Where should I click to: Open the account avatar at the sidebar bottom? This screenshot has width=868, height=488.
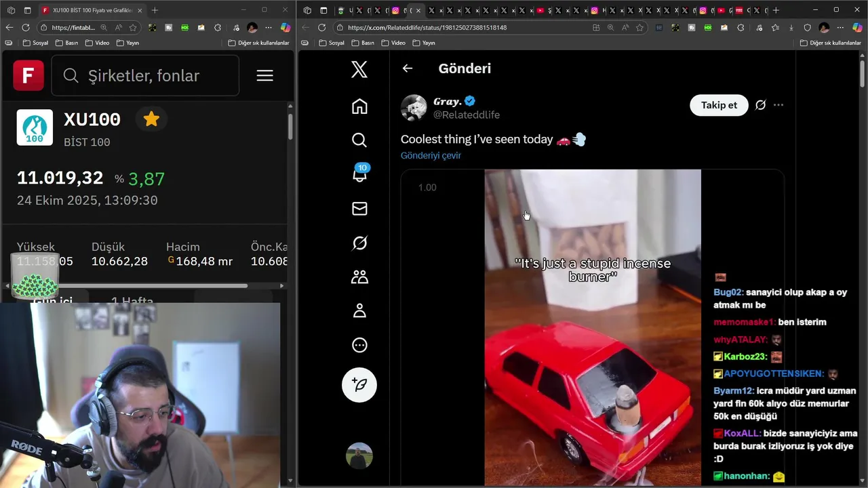[359, 456]
